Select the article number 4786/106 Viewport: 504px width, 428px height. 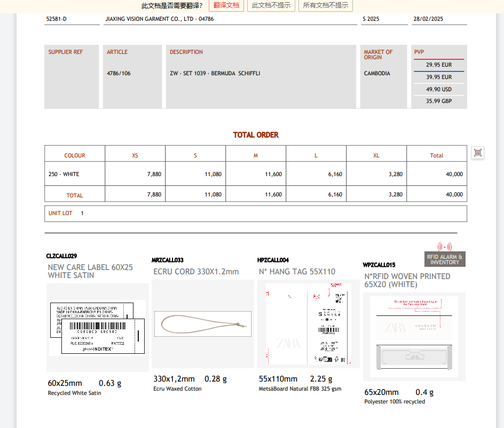119,73
